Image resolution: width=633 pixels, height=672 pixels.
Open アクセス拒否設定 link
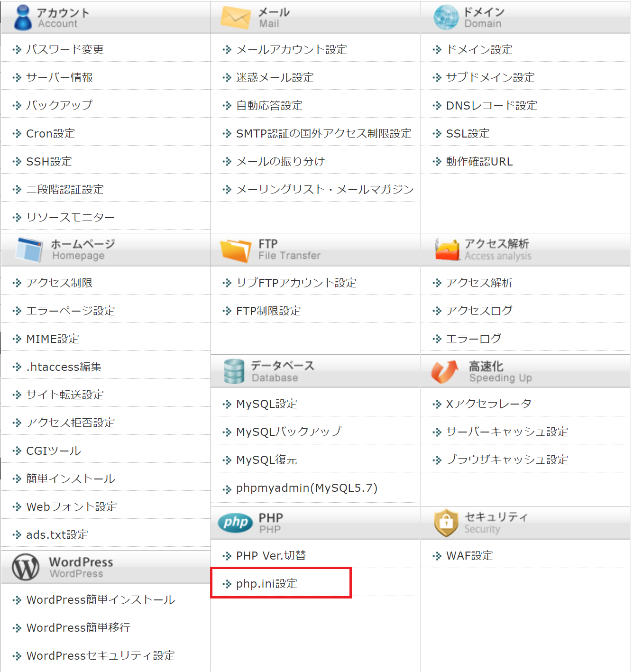pos(70,423)
